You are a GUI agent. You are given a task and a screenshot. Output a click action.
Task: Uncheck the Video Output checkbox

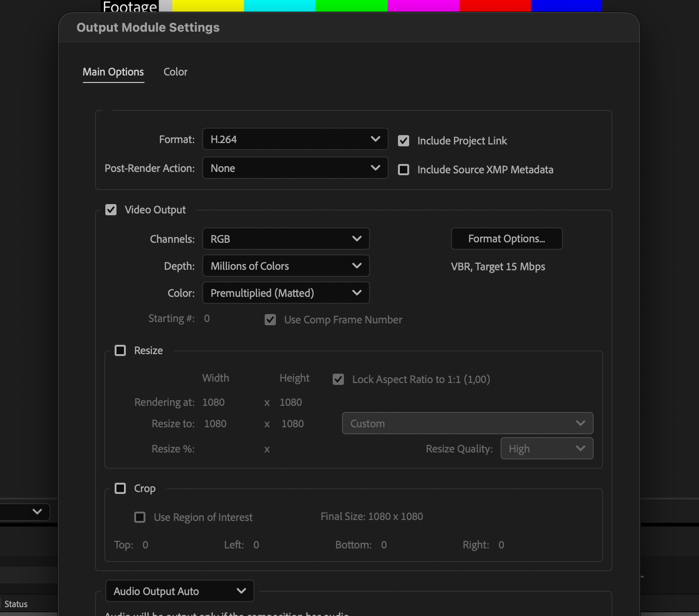pyautogui.click(x=111, y=210)
